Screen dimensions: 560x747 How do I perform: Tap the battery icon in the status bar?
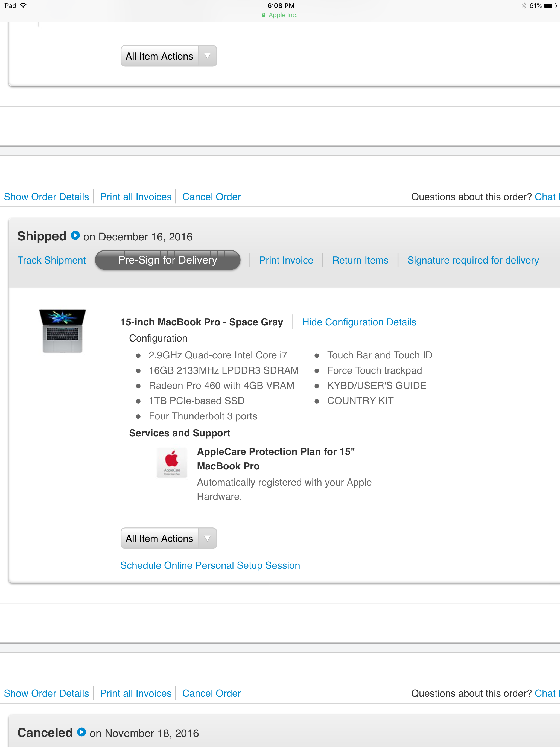click(550, 6)
